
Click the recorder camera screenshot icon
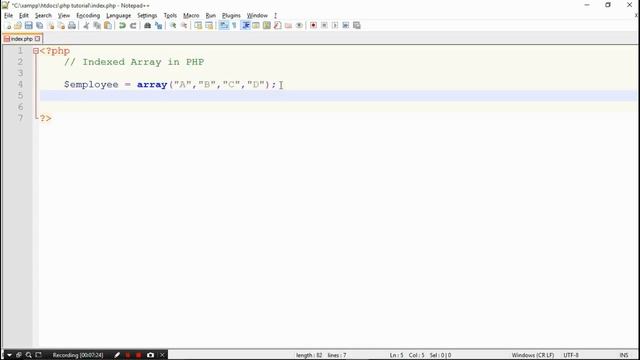click(150, 355)
